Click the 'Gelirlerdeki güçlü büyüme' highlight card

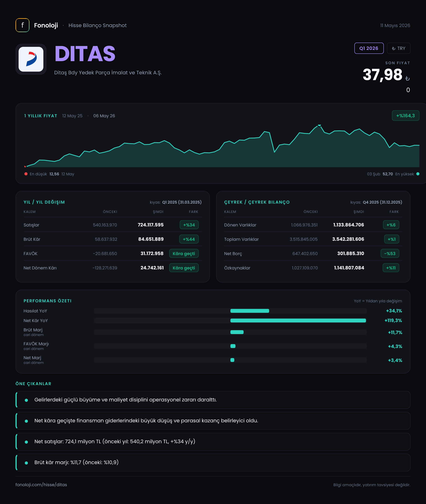pos(213,400)
